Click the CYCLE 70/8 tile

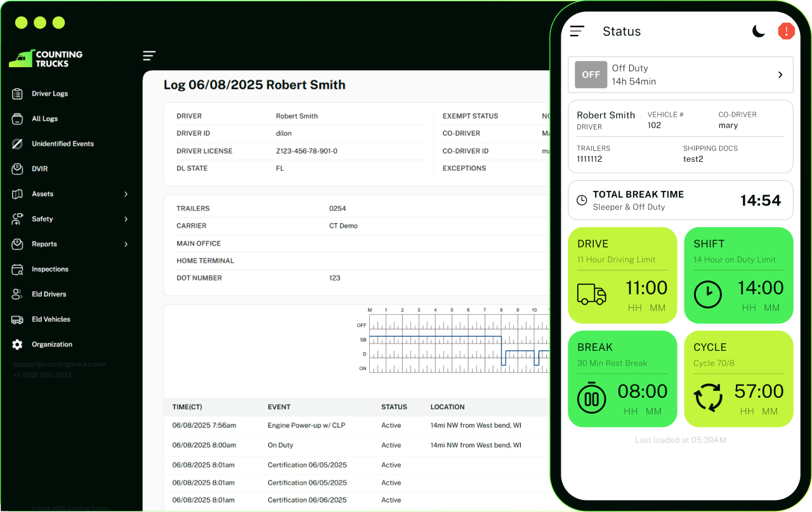tap(738, 379)
